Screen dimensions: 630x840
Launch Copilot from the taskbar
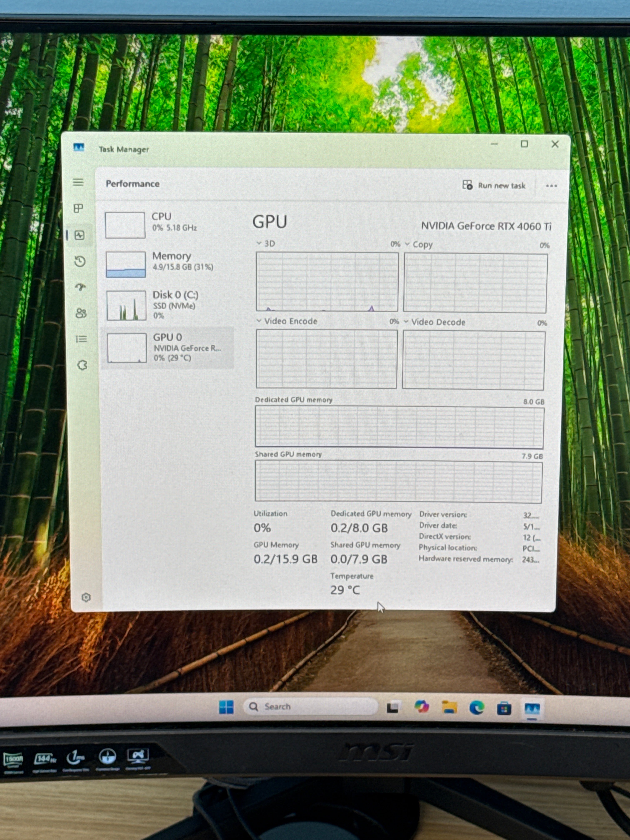[421, 707]
